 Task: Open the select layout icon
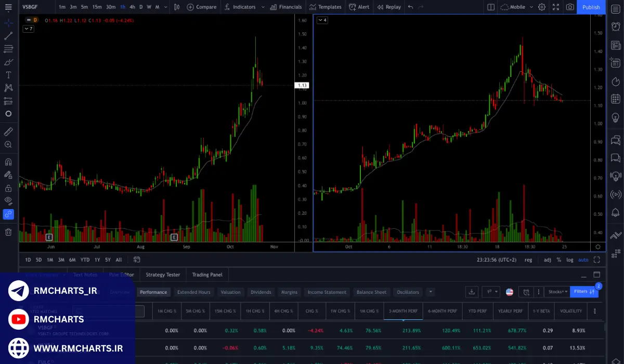[491, 7]
